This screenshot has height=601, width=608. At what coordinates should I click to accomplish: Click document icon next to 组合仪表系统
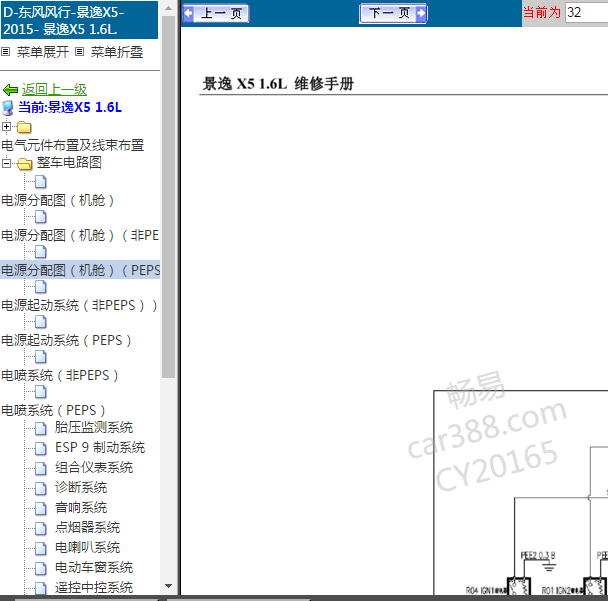click(41, 468)
